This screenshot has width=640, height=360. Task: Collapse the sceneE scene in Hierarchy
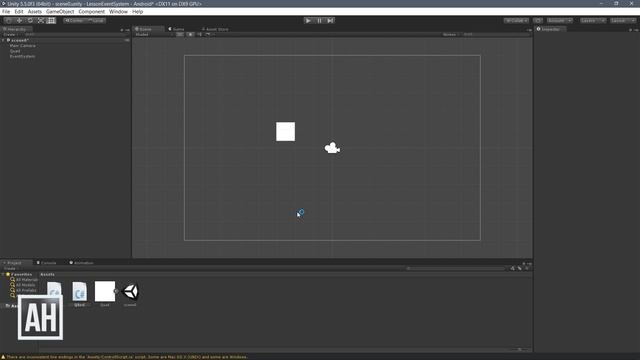pyautogui.click(x=4, y=40)
